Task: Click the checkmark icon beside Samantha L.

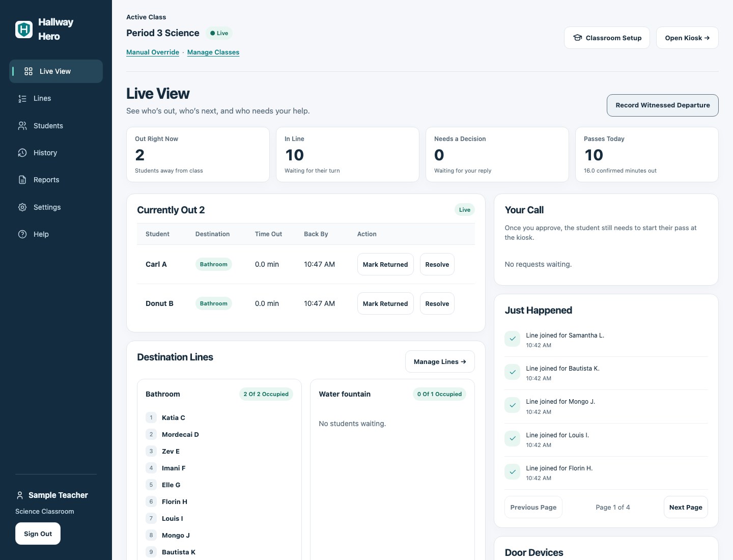Action: [x=513, y=339]
